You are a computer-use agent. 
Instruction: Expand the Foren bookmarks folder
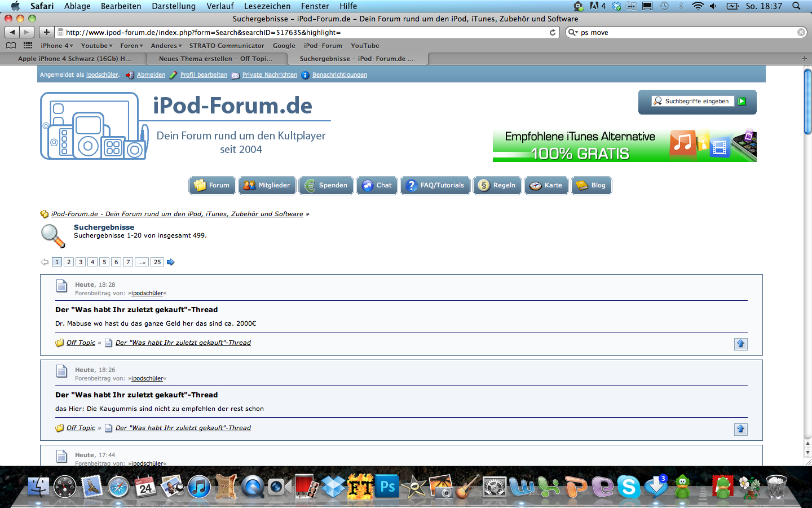point(132,46)
